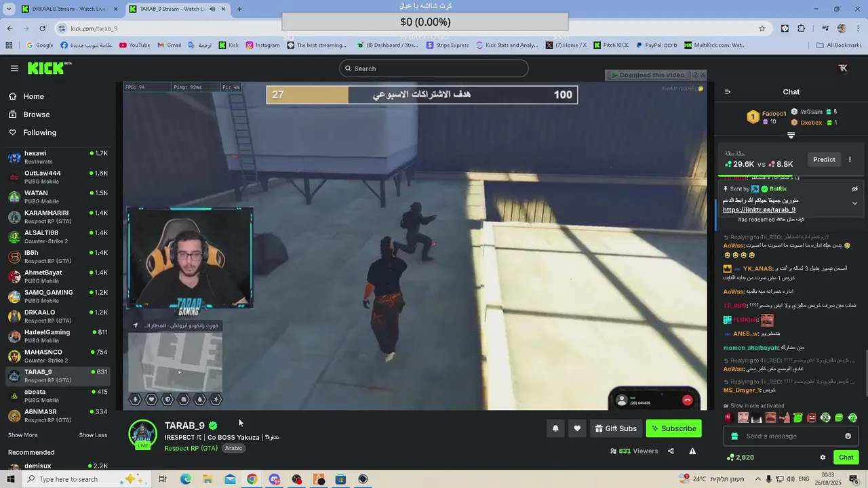Toggle stream notification bell
Image resolution: width=868 pixels, height=488 pixels.
click(x=555, y=428)
